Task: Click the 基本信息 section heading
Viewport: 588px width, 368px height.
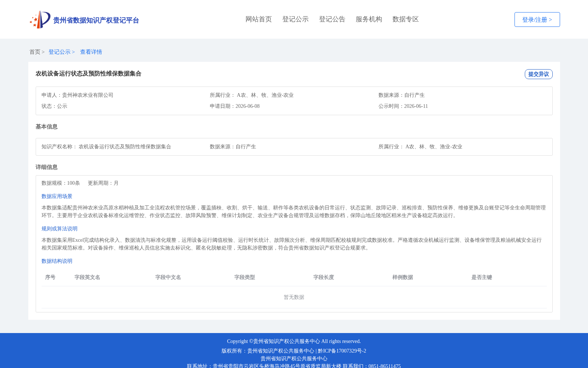Action: tap(47, 127)
